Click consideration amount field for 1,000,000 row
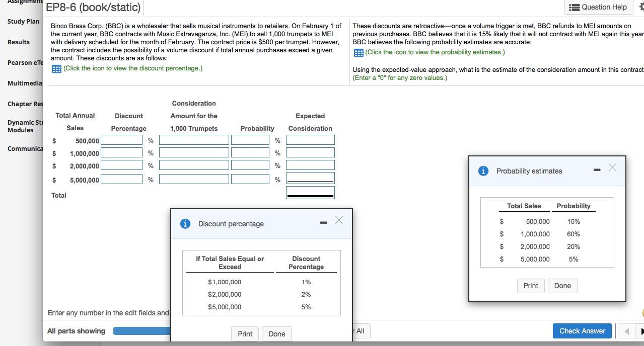Image resolution: width=644 pixels, height=346 pixels. [x=194, y=152]
